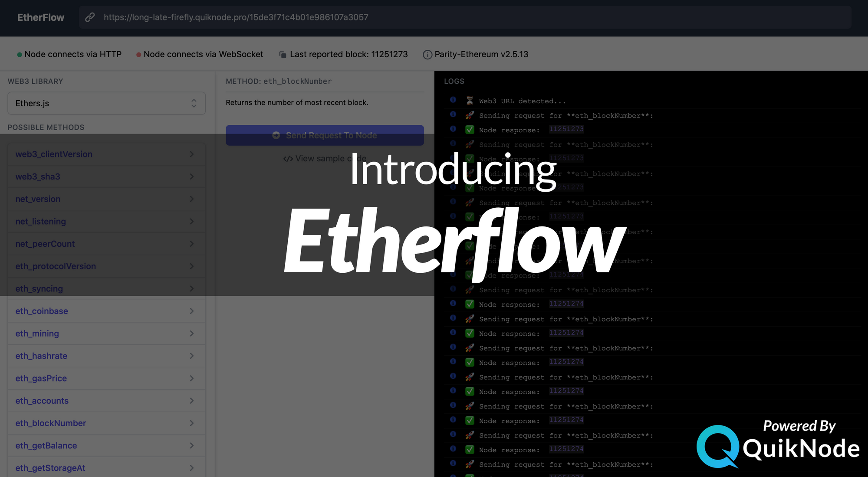Click the green checkmark on first Node response log
The image size is (868, 477).
(470, 130)
